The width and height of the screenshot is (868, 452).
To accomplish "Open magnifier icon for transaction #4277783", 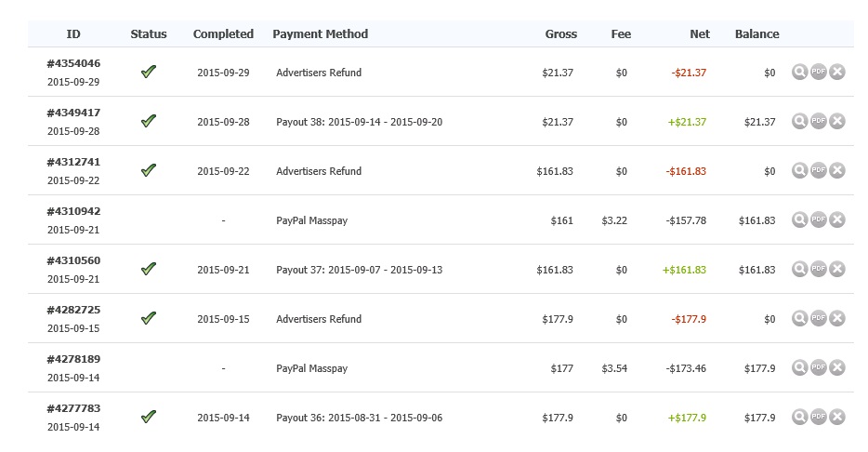I will click(x=799, y=417).
